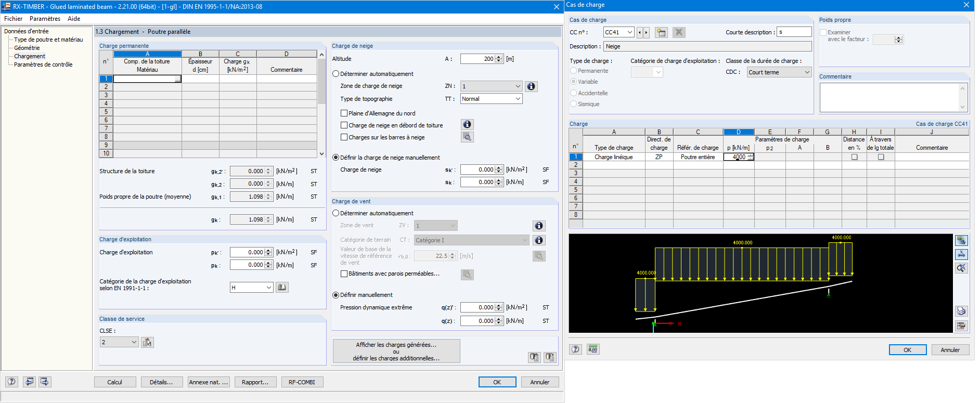Show snow load zone info
The height and width of the screenshot is (403, 980).
click(x=531, y=86)
